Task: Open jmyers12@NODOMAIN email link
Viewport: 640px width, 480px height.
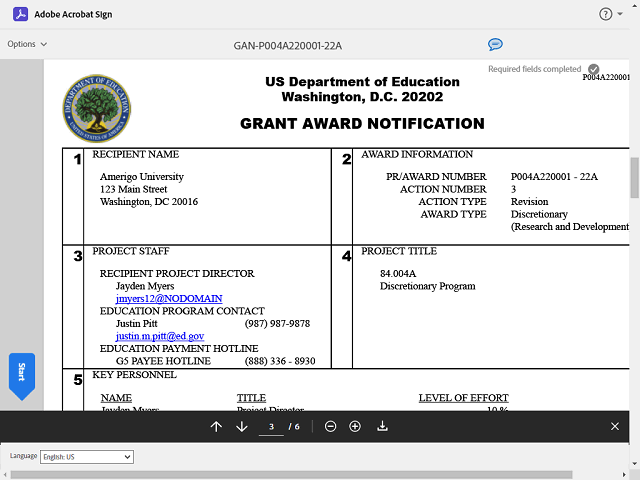Action: (169, 298)
